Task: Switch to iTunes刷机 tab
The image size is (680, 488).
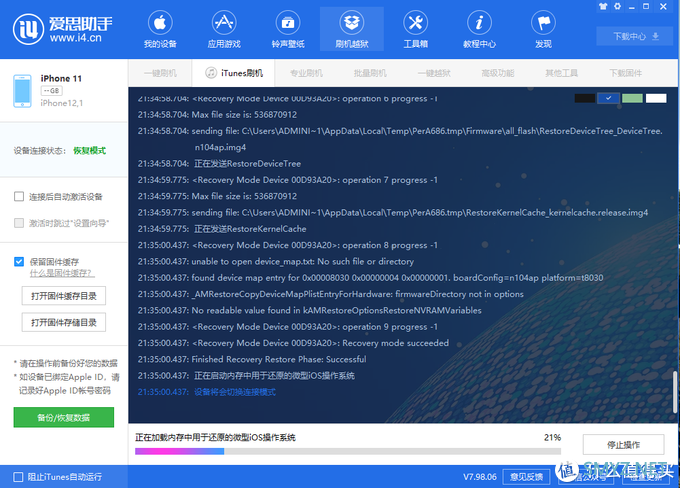Action: (x=234, y=73)
